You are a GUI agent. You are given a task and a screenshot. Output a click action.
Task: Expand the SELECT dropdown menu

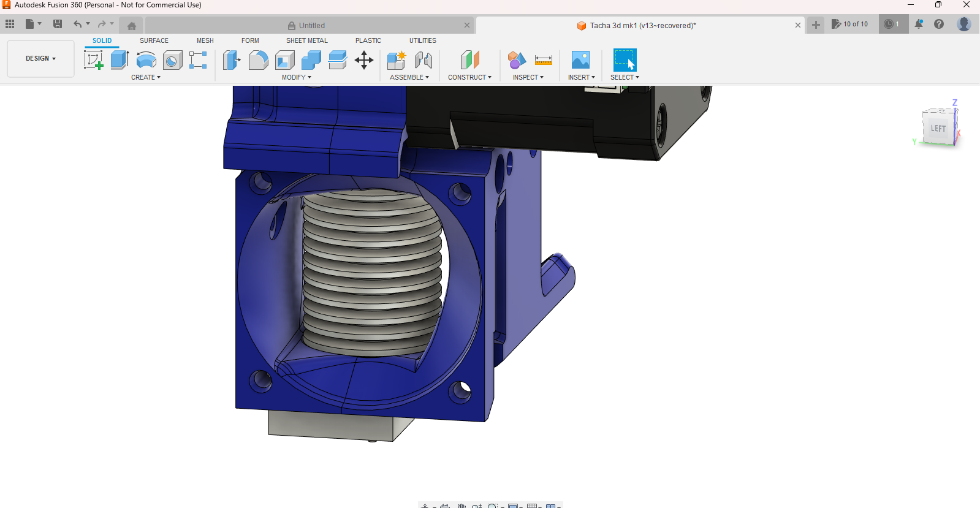tap(625, 77)
